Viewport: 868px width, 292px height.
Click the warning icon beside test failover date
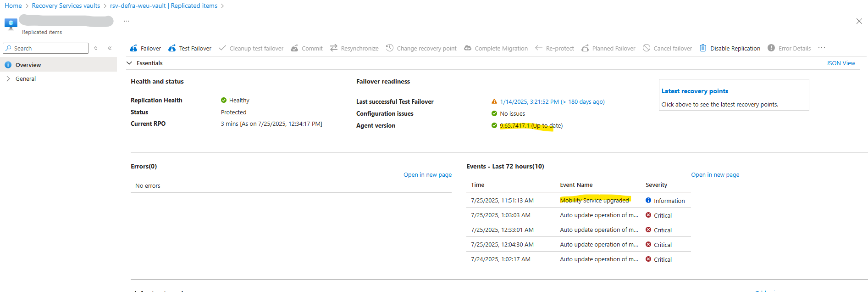pos(494,101)
